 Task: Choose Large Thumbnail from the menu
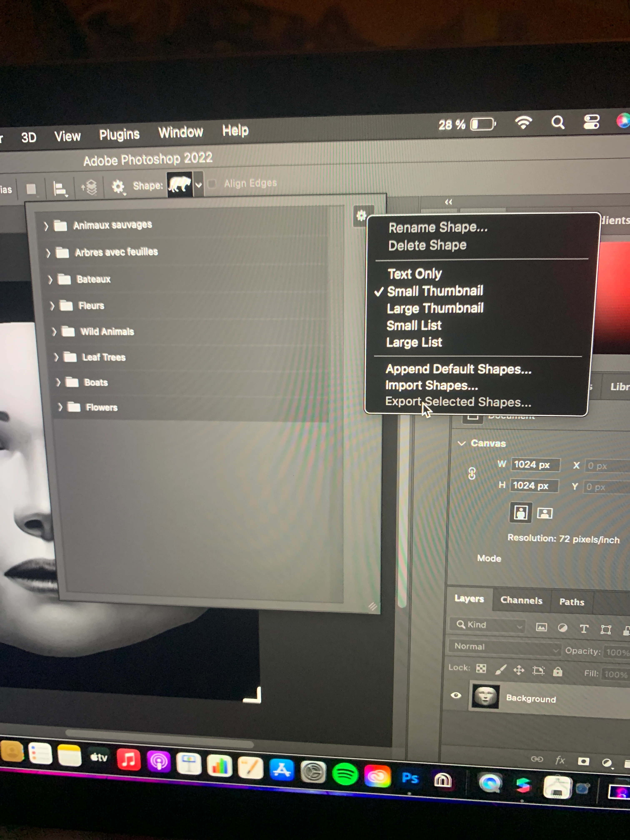coord(435,308)
